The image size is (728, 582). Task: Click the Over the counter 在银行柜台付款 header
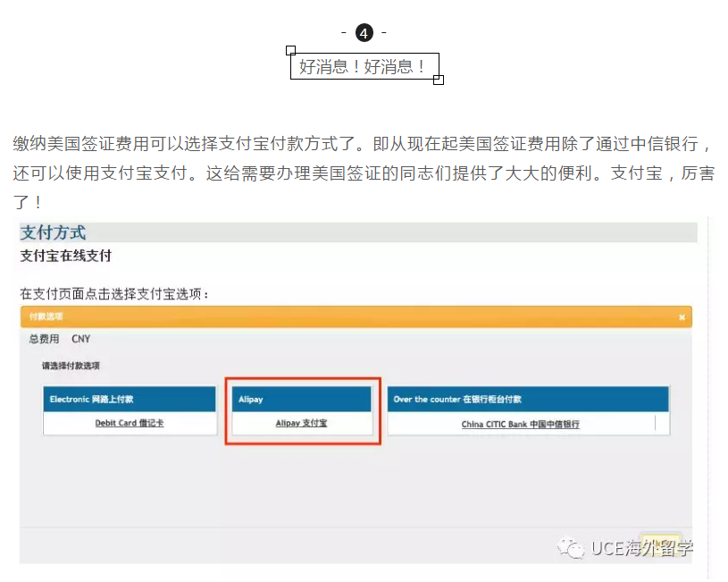(x=527, y=400)
